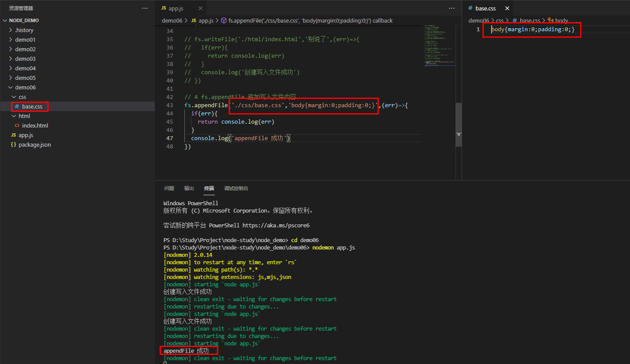630x364 pixels.
Task: Switch to the 输出 panel tab
Action: pos(189,188)
